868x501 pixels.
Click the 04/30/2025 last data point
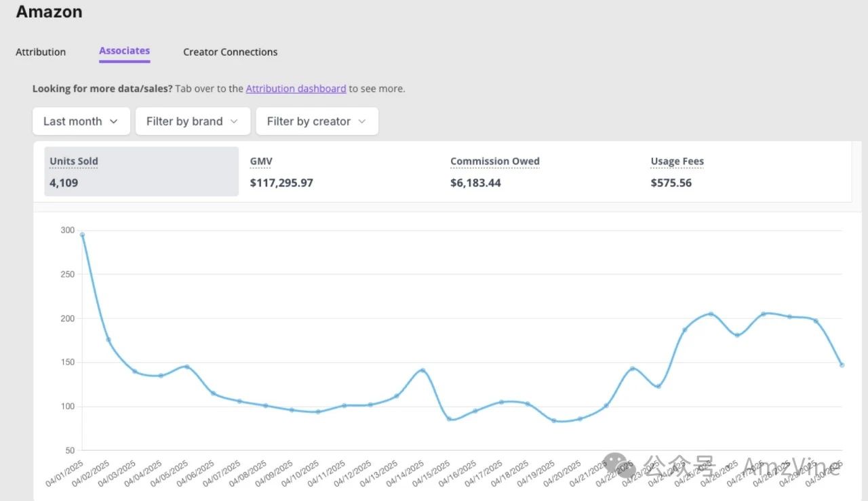click(x=842, y=365)
